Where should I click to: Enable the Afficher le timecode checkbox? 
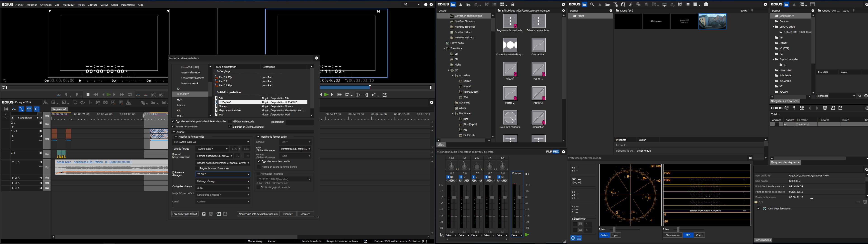(x=230, y=122)
